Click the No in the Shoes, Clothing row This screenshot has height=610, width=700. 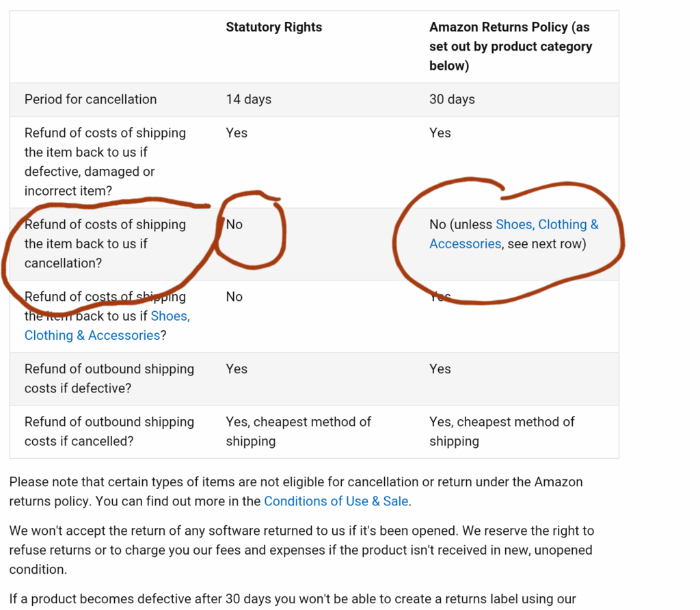234,297
